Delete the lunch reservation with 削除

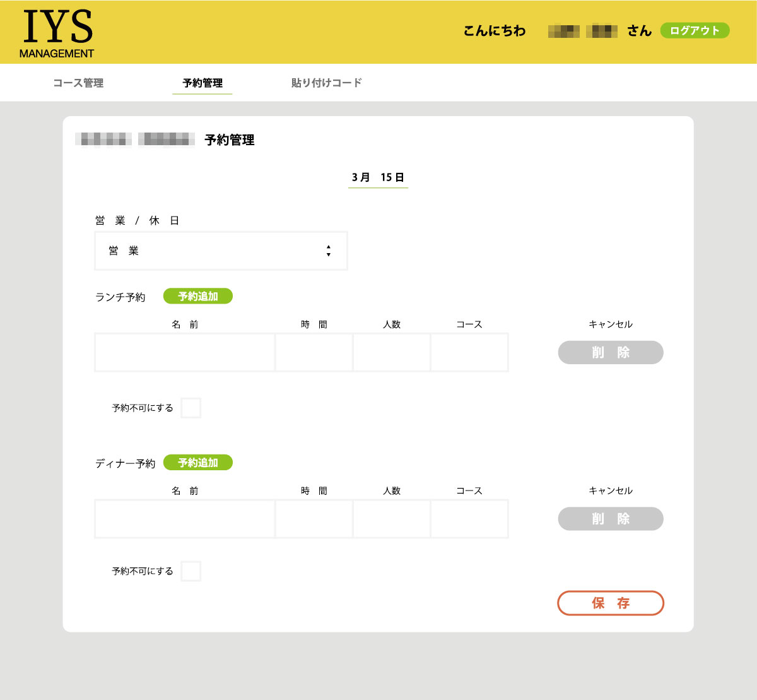click(x=611, y=352)
